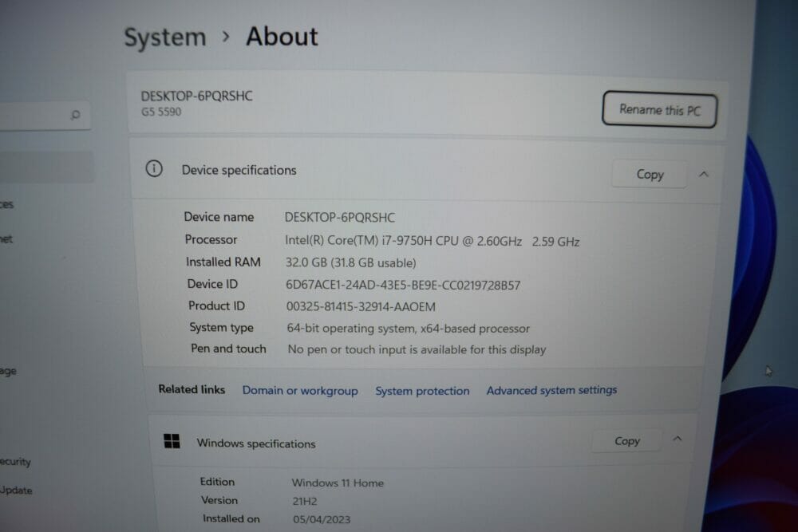Click the System type label
This screenshot has height=532, width=798.
tap(221, 328)
